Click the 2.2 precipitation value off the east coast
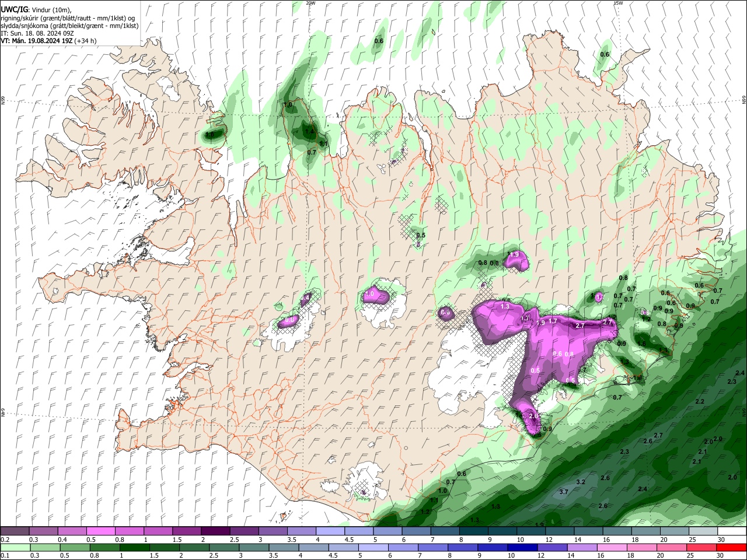This screenshot has height=560, width=747. (x=700, y=402)
